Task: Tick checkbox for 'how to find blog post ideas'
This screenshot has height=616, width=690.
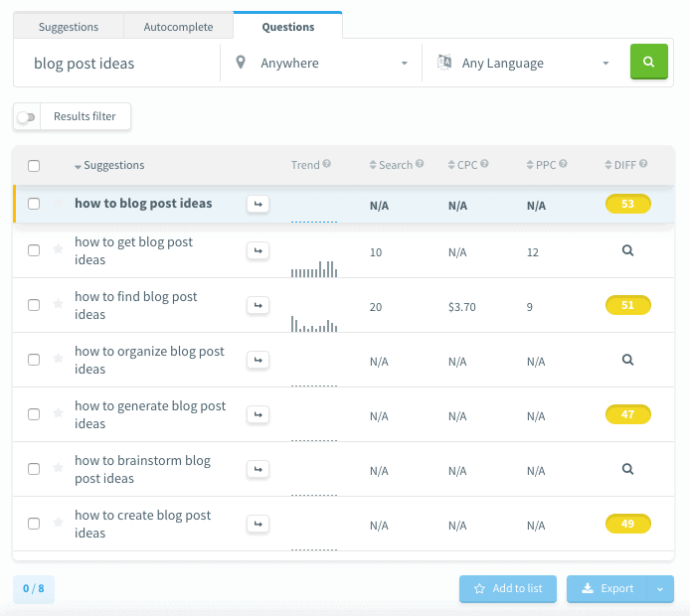Action: 34,305
